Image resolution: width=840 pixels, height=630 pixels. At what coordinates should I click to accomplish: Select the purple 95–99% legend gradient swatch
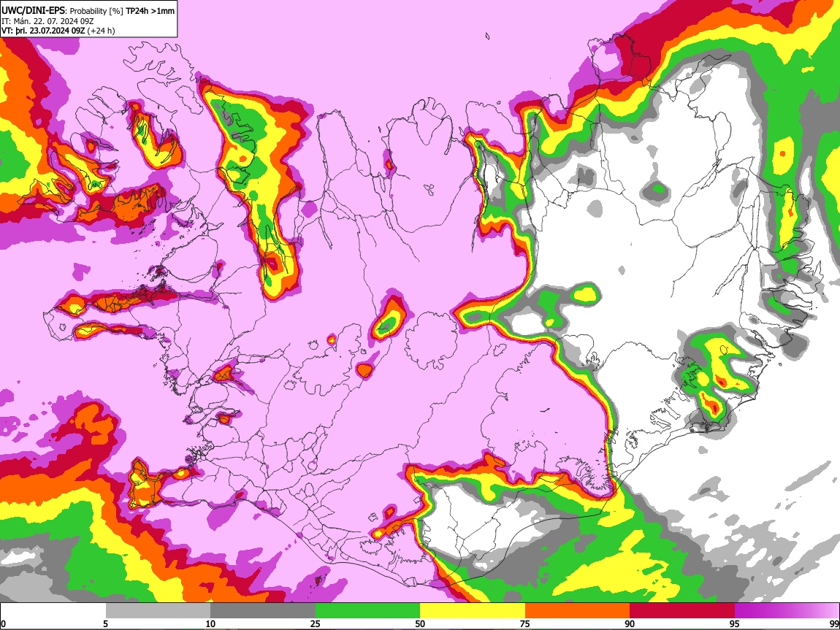787,610
